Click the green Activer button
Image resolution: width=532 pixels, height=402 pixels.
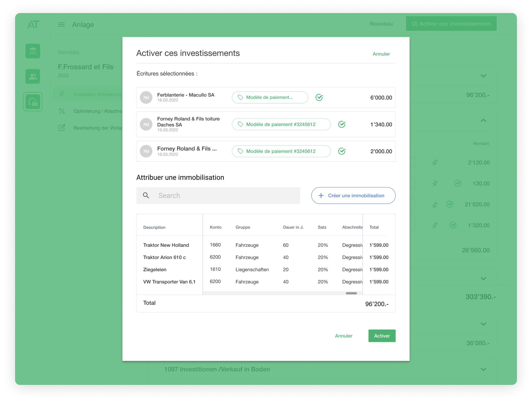(382, 336)
